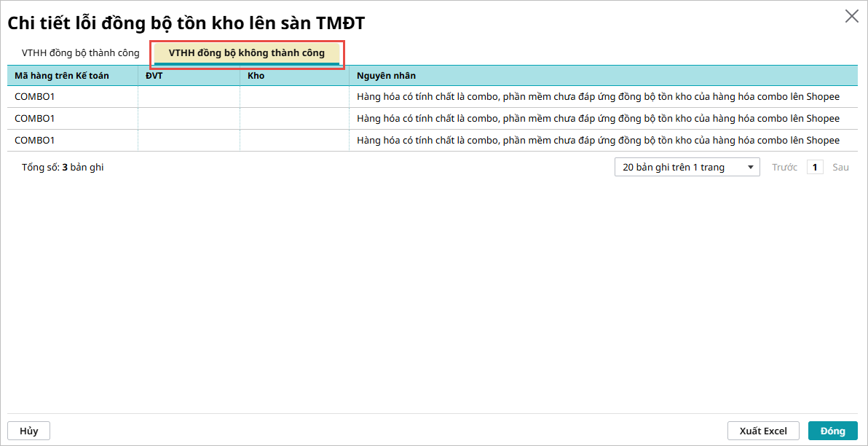The image size is (868, 446).
Task: Click the first row's Nguyên nhân error text
Action: [x=597, y=97]
